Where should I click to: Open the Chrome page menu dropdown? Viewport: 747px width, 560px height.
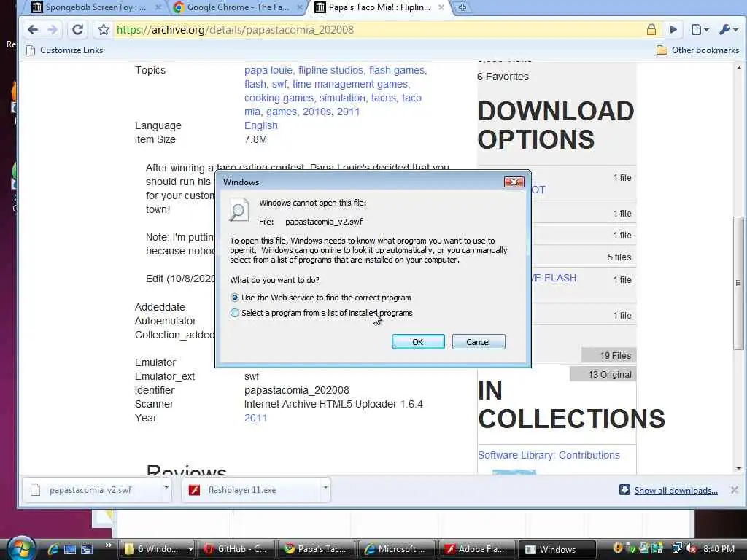click(700, 29)
